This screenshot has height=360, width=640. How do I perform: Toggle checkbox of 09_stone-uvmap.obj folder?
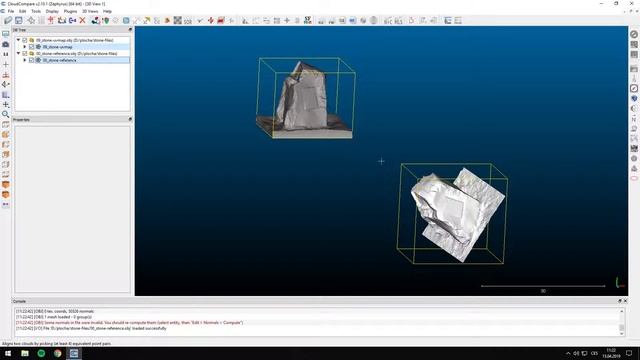coord(24,40)
